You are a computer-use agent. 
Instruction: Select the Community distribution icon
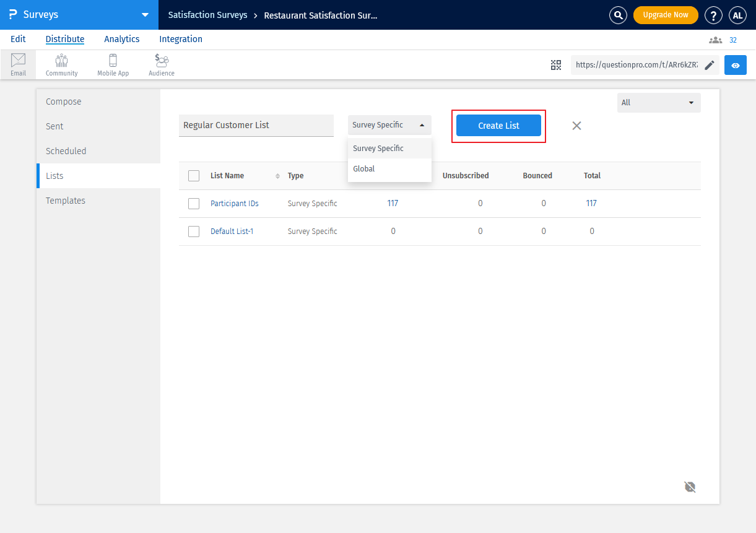pyautogui.click(x=61, y=64)
